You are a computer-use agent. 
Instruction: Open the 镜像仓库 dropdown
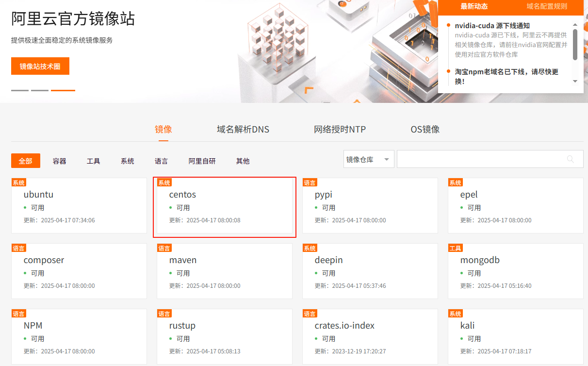(x=369, y=159)
